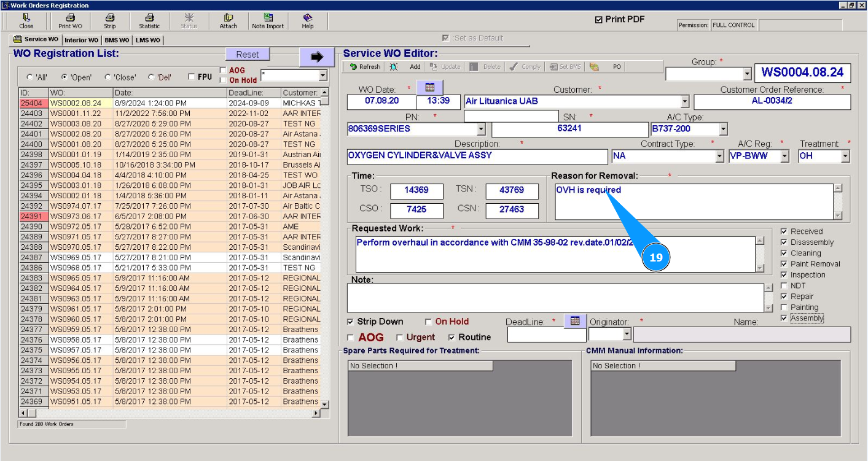Image resolution: width=868 pixels, height=461 pixels.
Task: Open the A/C Type dropdown
Action: [x=723, y=130]
